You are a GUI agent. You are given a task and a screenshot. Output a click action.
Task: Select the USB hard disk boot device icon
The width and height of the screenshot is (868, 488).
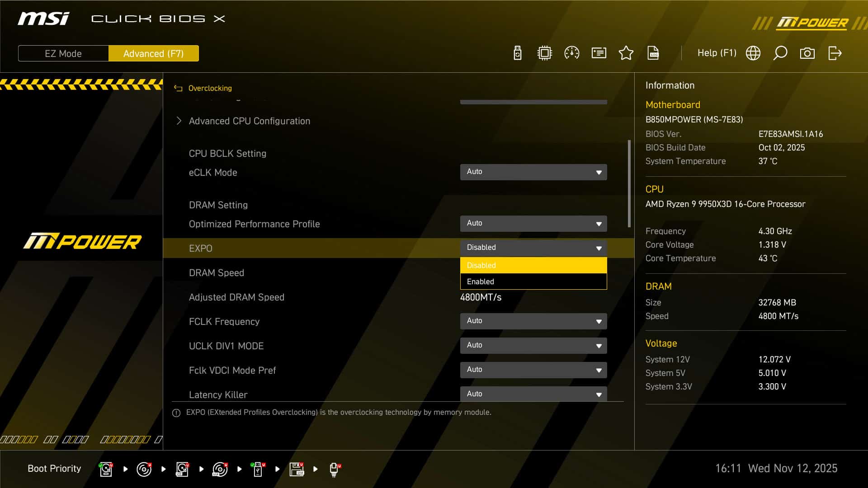(182, 469)
